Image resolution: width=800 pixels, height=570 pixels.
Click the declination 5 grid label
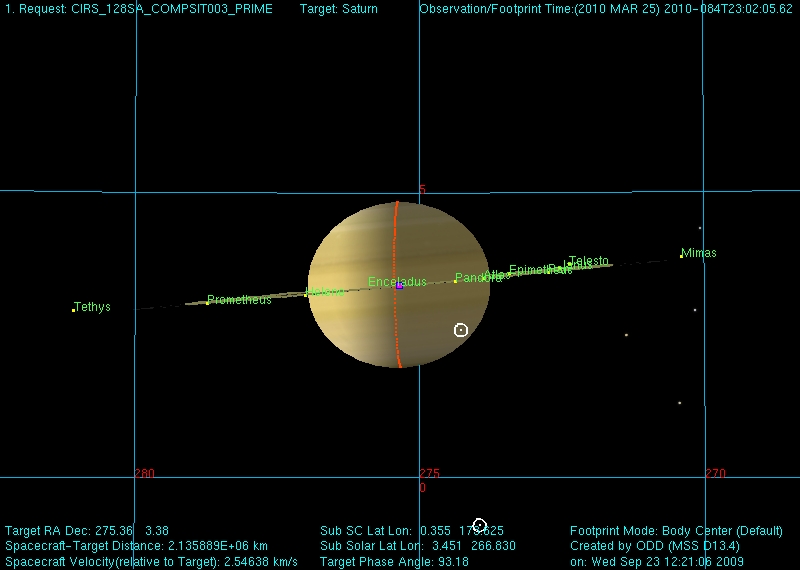(422, 189)
